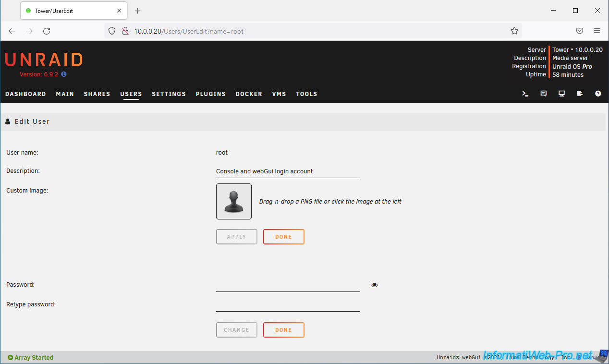The image size is (609, 364).
Task: Click the user avatar image thumbnail
Action: pos(234,202)
